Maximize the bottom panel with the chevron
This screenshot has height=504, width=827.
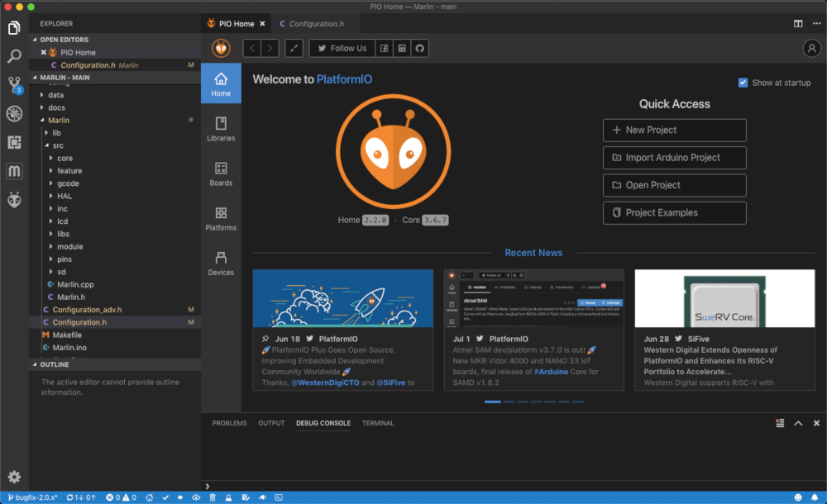[x=799, y=423]
